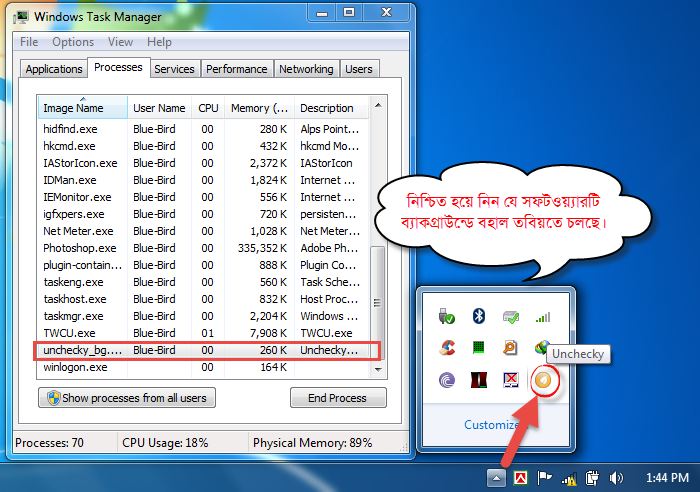Open the Internet Download Manager tray icon
700x492 pixels.
pyautogui.click(x=541, y=347)
